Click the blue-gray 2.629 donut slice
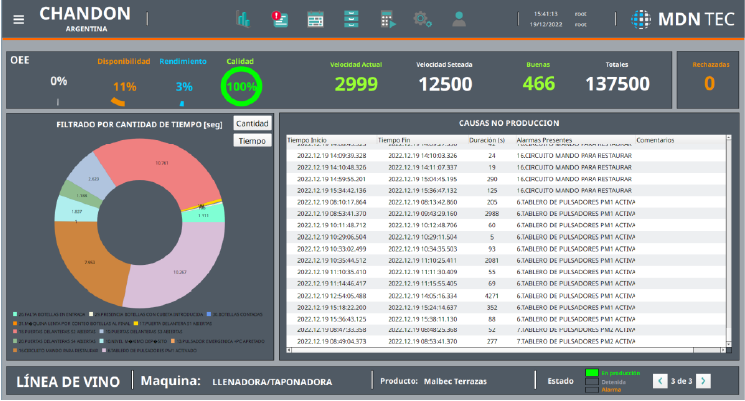The image size is (745, 401). point(93,179)
